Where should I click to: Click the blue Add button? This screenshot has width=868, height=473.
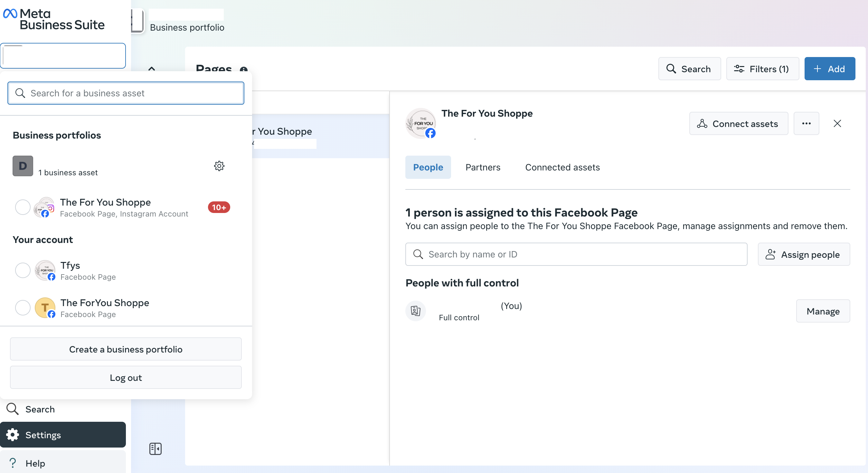(x=830, y=69)
